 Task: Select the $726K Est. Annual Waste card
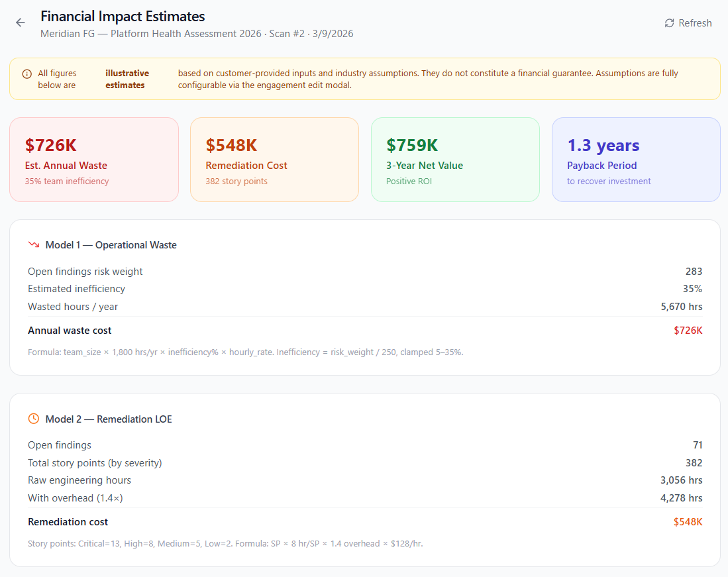point(93,160)
